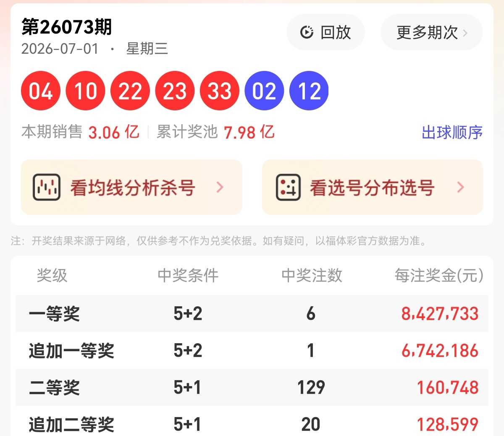Select blue ball number 12

[x=309, y=91]
